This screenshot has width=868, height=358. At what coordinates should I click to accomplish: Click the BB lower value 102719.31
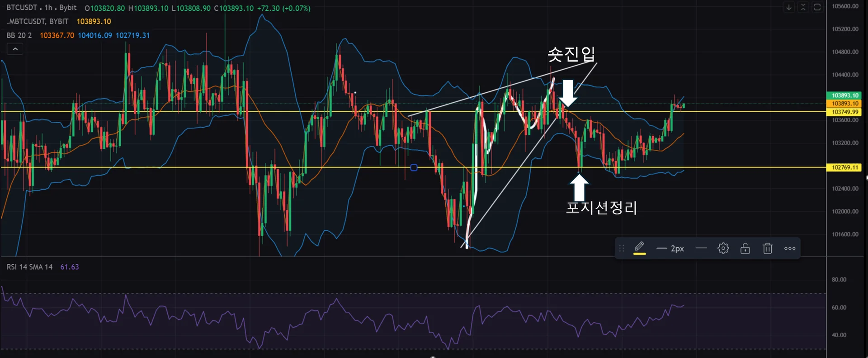pyautogui.click(x=133, y=35)
